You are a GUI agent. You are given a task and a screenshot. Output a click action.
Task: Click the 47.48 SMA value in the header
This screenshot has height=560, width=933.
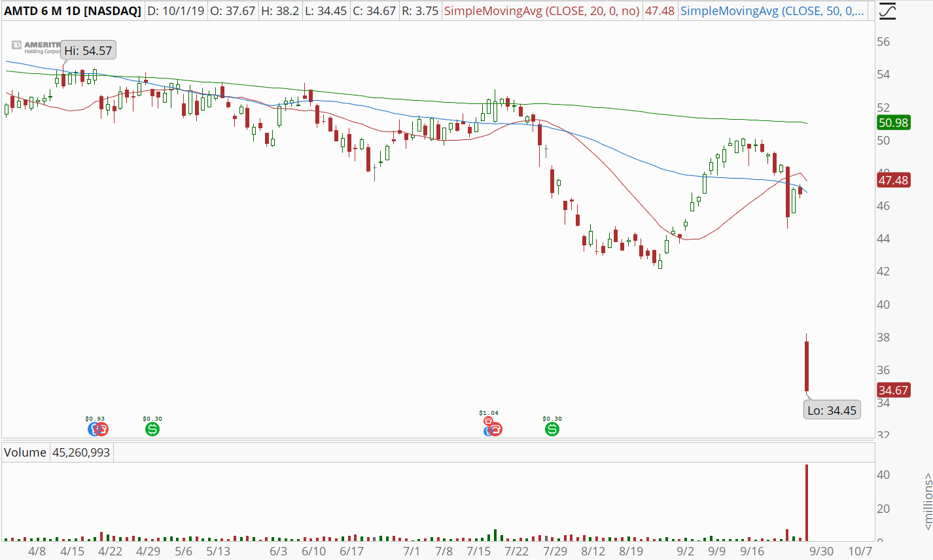(660, 11)
